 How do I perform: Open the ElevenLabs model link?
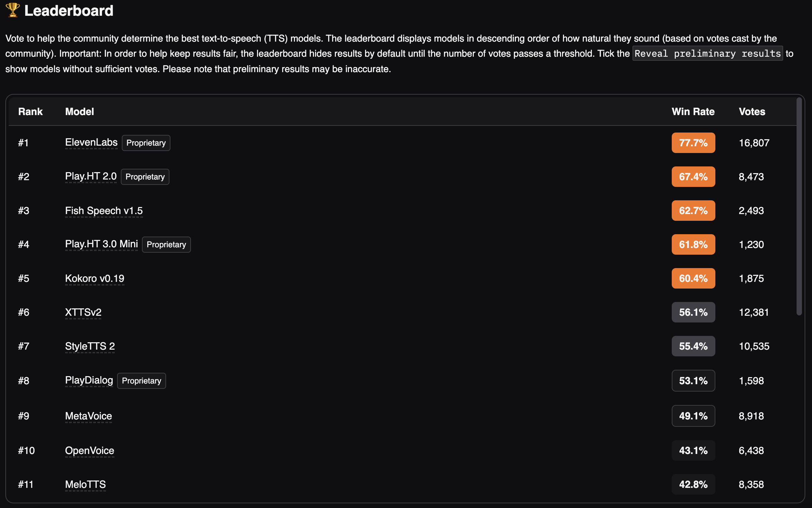pyautogui.click(x=91, y=143)
